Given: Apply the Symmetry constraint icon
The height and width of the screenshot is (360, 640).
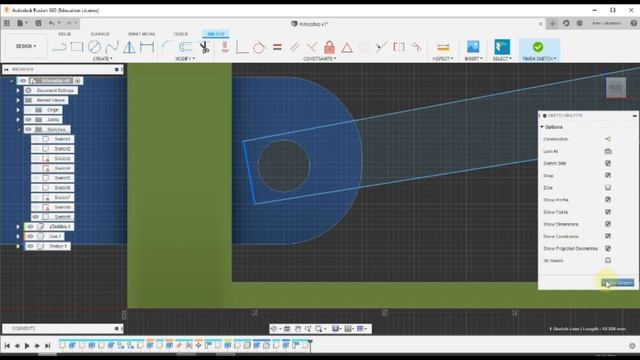Looking at the screenshot, I should 399,47.
